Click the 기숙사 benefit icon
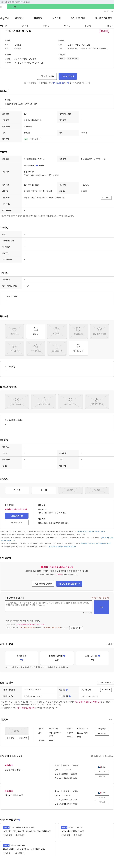 pos(36,331)
